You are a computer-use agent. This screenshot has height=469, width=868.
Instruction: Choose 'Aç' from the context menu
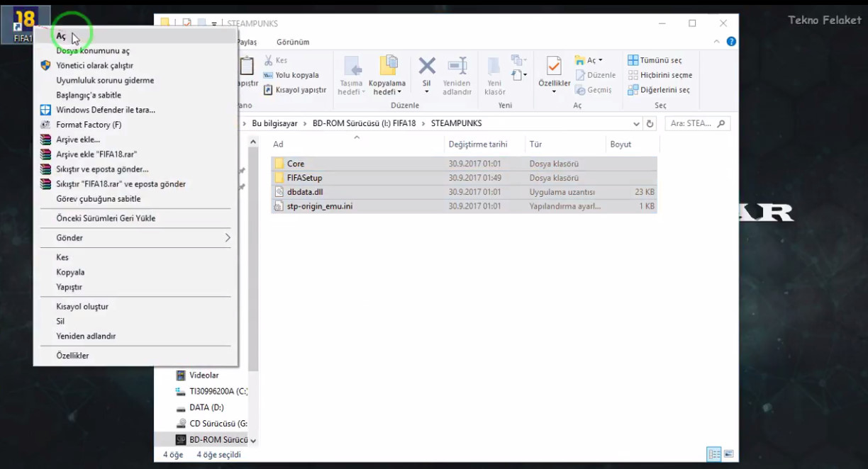[x=135, y=36]
